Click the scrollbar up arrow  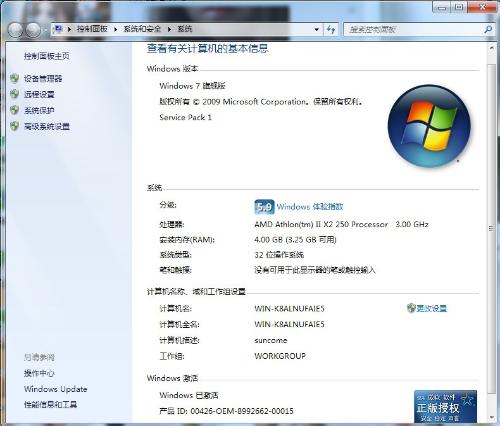click(491, 48)
